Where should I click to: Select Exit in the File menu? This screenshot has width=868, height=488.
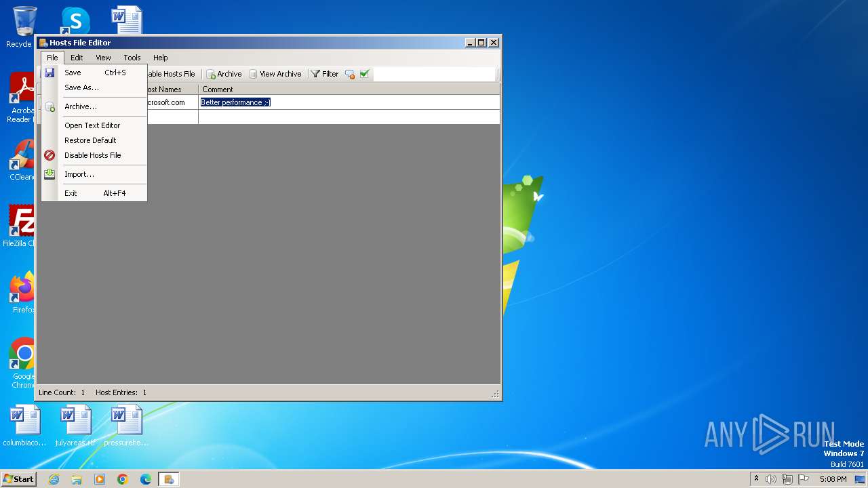(94, 193)
